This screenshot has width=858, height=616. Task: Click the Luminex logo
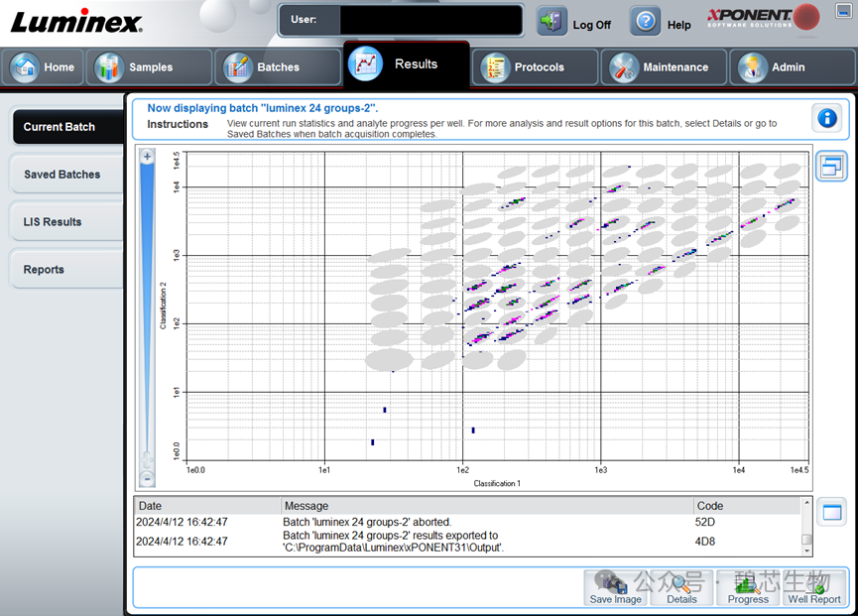[76, 22]
